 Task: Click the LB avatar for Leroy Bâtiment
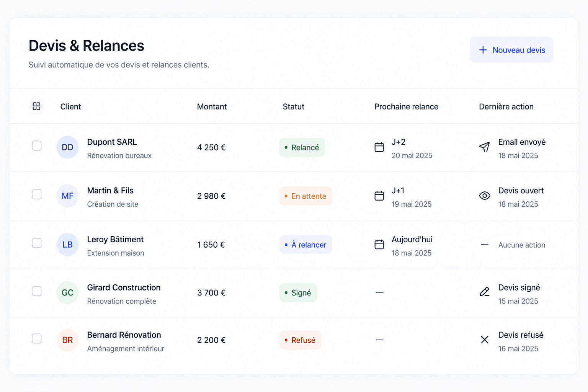[x=67, y=245]
